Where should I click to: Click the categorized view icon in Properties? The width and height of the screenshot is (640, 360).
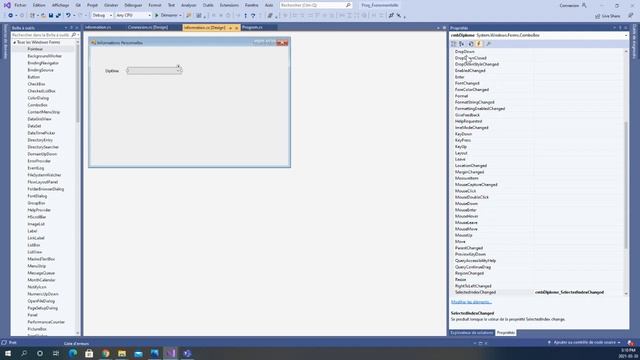pyautogui.click(x=454, y=44)
